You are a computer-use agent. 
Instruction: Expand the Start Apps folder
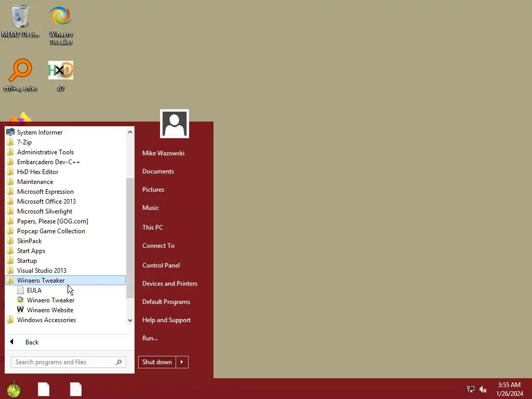[65, 251]
